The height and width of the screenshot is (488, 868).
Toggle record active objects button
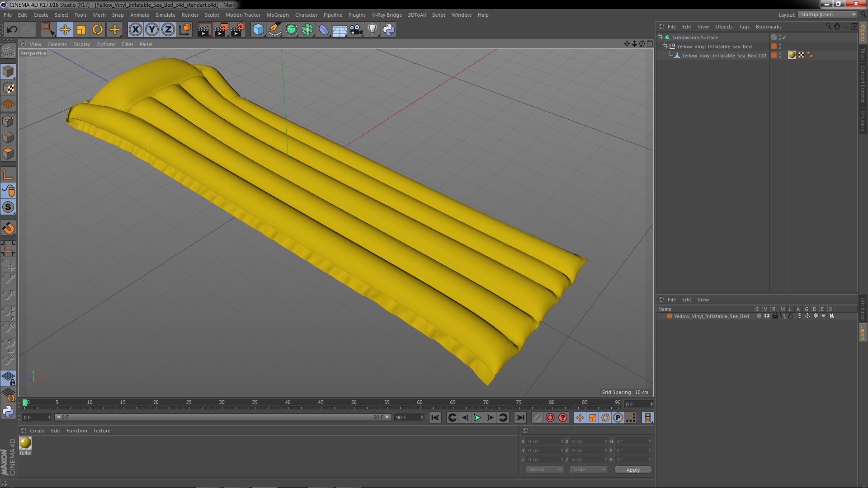coord(537,418)
